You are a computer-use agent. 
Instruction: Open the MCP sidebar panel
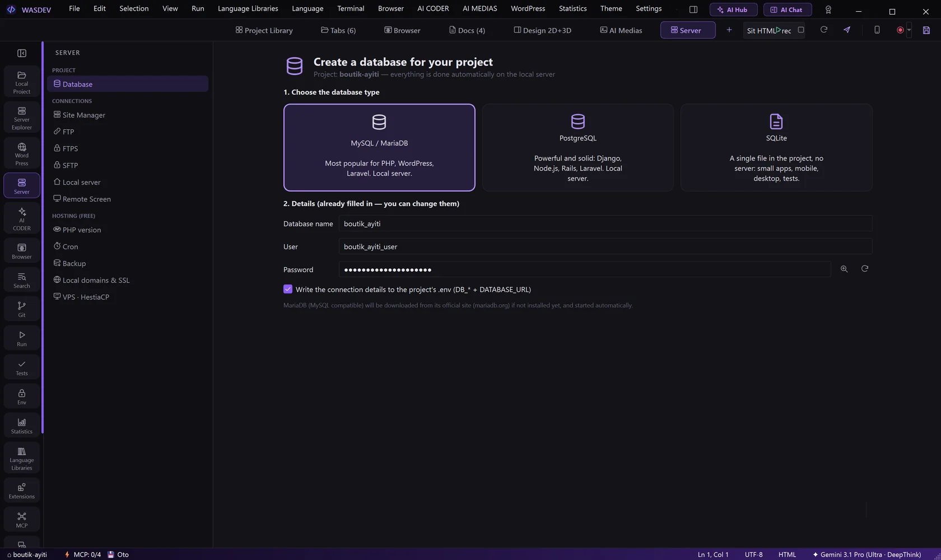21,520
